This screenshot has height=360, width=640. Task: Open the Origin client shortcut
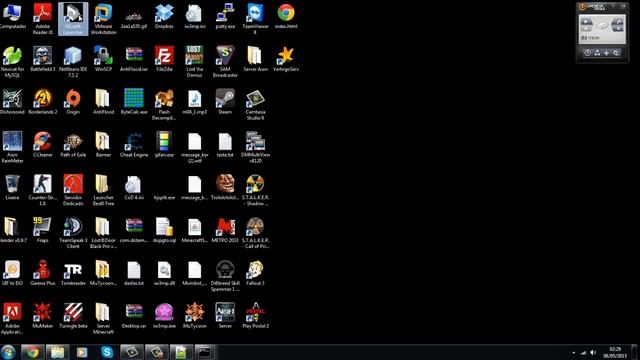coord(73,102)
